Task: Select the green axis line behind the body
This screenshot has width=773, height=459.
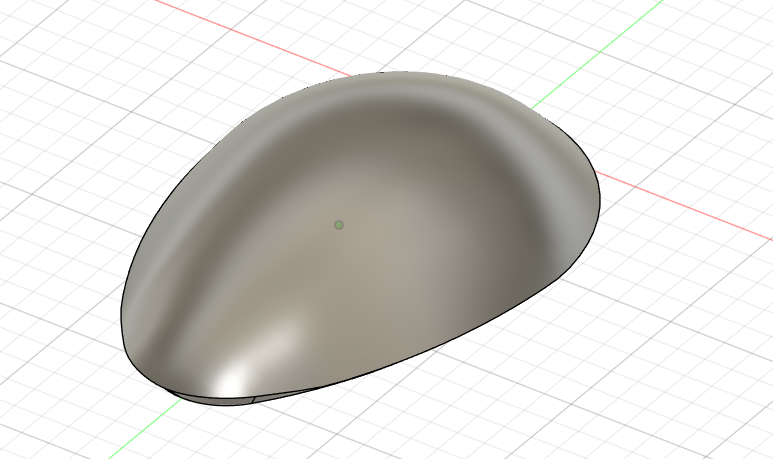Action: coord(560,90)
